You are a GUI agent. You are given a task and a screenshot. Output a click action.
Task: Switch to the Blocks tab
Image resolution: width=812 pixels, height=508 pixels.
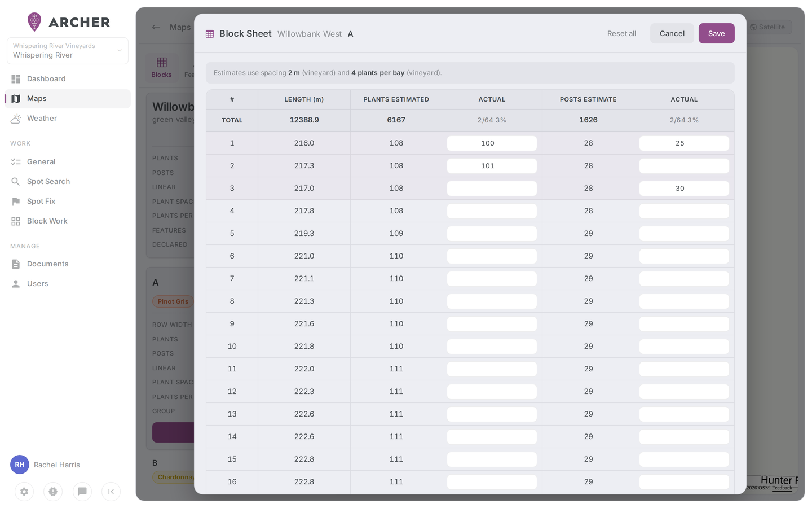click(x=162, y=67)
